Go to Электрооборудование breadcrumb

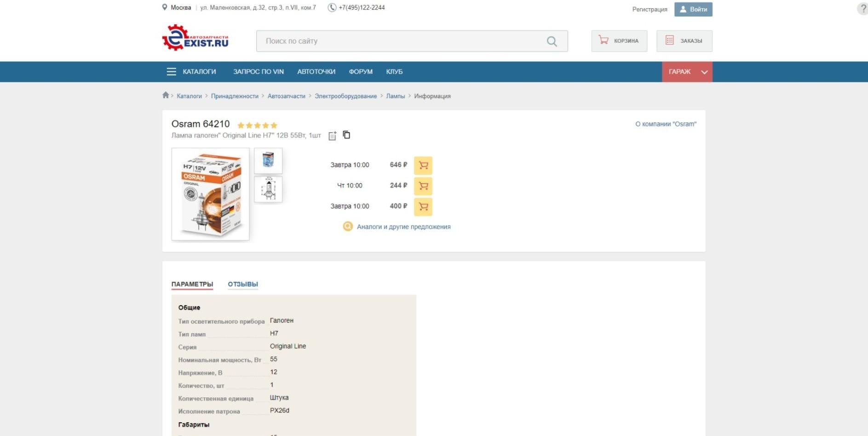click(345, 96)
